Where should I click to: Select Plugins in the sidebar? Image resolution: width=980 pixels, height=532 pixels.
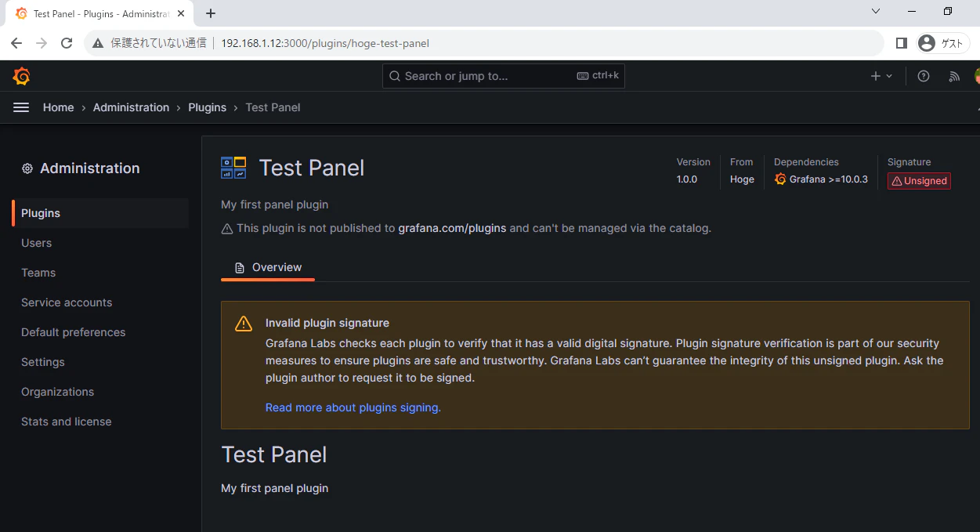click(x=100, y=213)
